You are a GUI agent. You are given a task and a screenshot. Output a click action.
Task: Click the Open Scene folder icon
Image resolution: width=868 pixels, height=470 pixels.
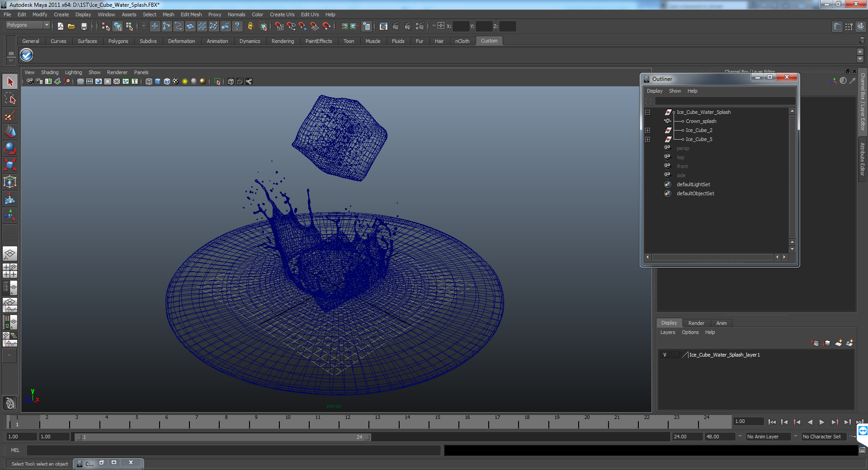pyautogui.click(x=71, y=26)
